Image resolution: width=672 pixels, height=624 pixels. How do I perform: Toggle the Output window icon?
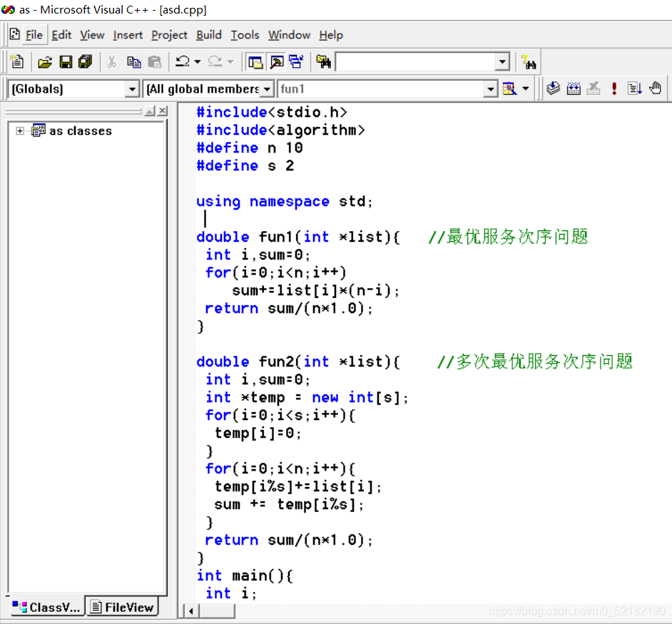tap(276, 62)
